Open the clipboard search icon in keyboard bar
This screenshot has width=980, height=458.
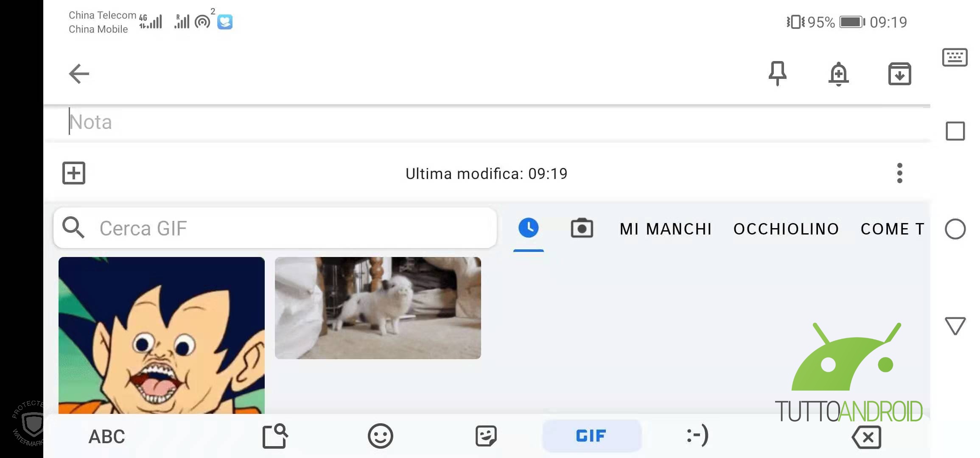point(275,436)
